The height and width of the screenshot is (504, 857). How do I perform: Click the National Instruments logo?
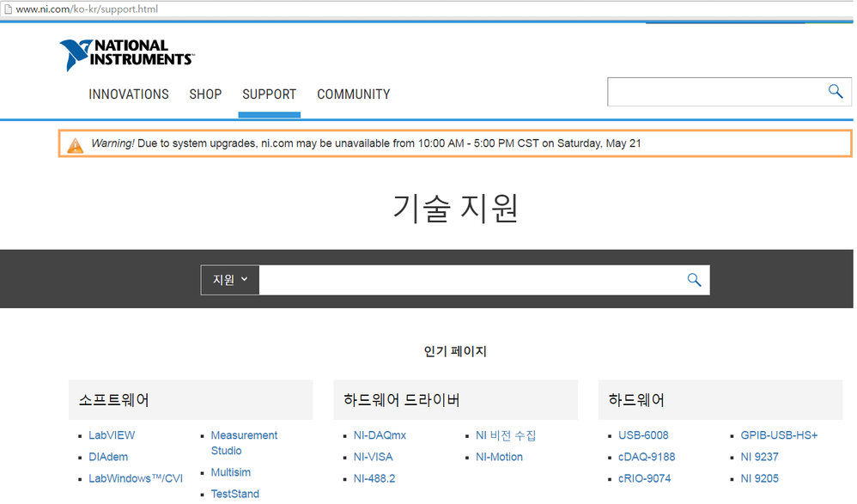click(127, 55)
